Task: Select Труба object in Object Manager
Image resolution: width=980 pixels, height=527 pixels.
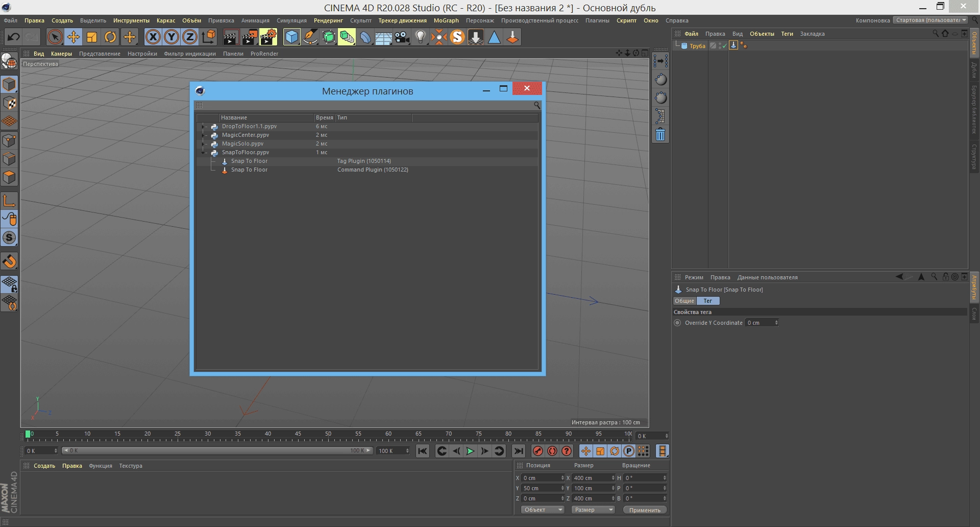Action: click(x=697, y=46)
